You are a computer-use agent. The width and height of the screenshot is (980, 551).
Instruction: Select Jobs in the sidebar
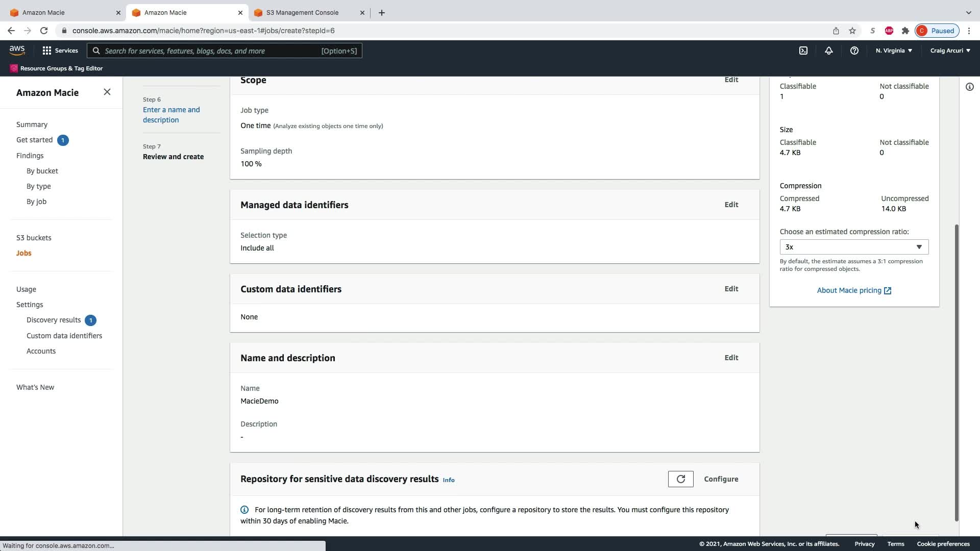tap(23, 253)
